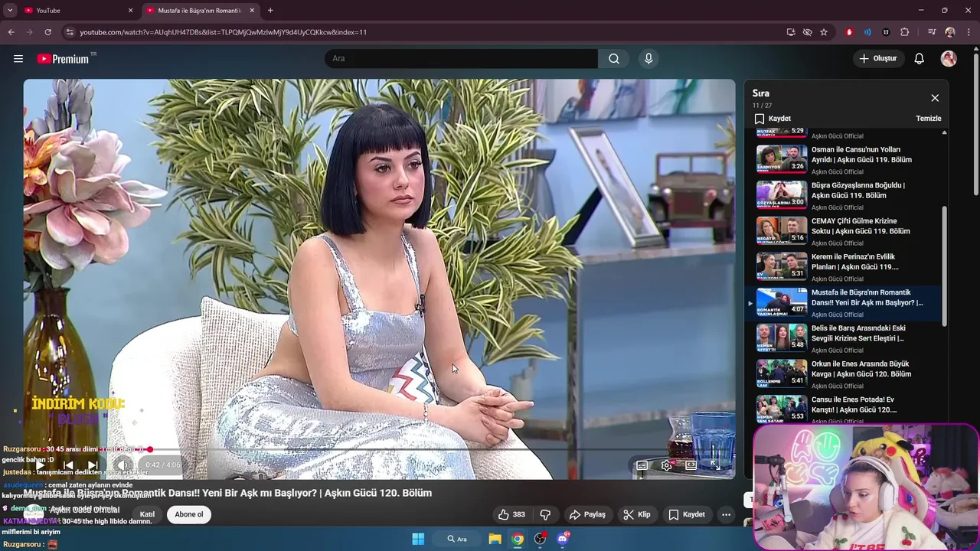Click the browser address bar URL
This screenshot has width=980, height=551.
click(x=223, y=32)
